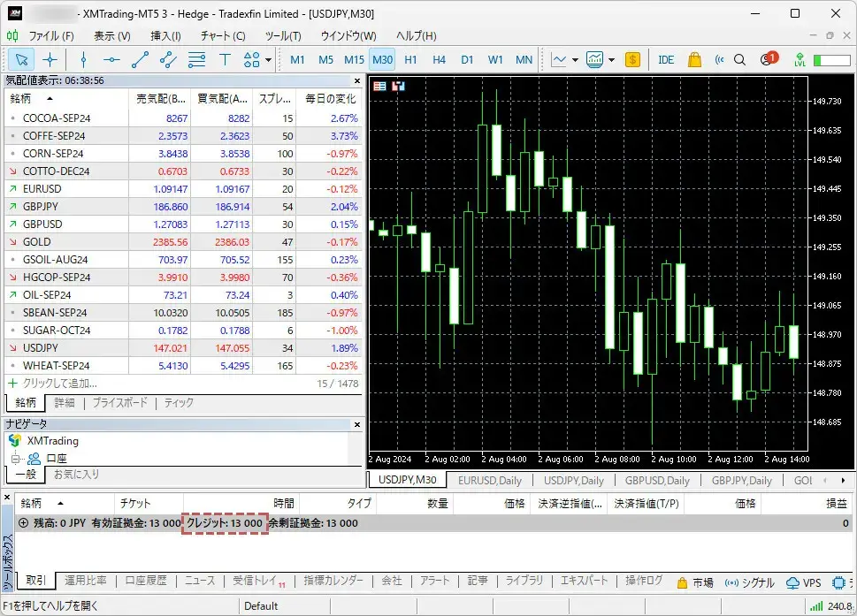Viewport: 857px width, 616px height.
Task: Open indicators list dropdown arrow
Action: [x=612, y=60]
